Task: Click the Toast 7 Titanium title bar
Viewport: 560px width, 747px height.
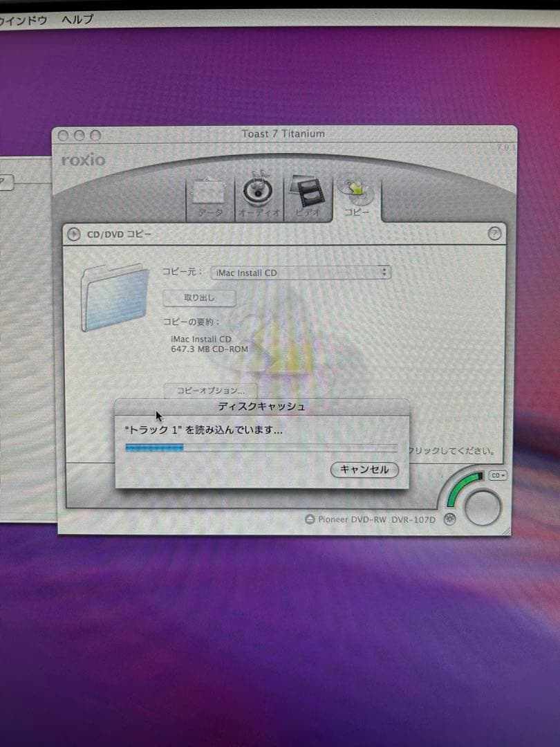Action: click(x=283, y=134)
